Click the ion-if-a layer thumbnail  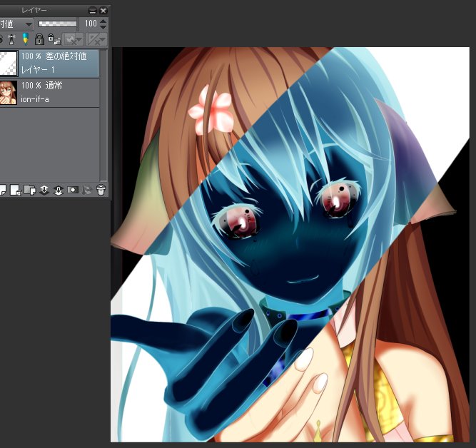(9, 93)
